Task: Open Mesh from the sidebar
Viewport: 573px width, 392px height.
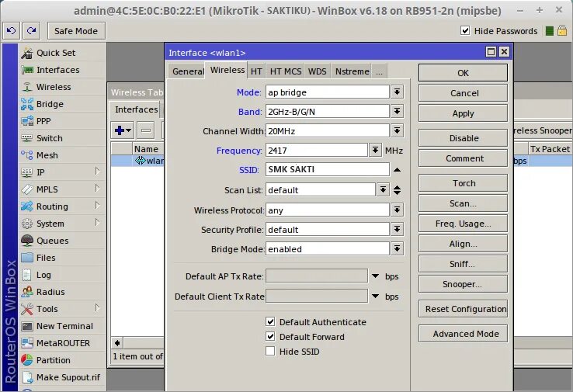Action: [x=47, y=155]
